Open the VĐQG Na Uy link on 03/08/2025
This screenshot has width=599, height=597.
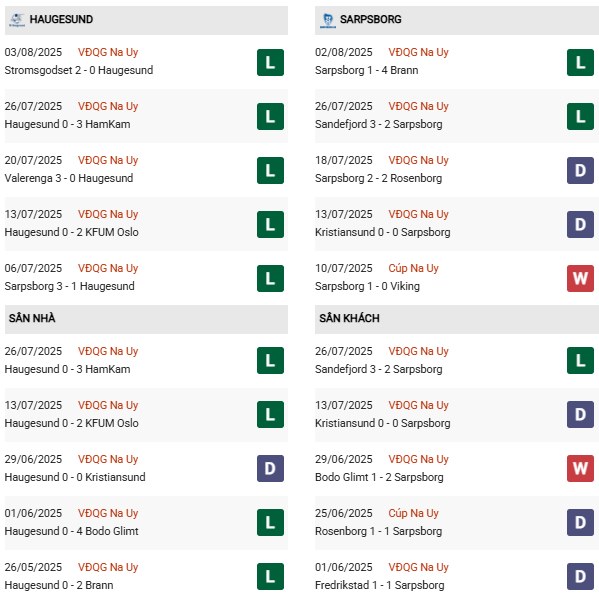108,52
